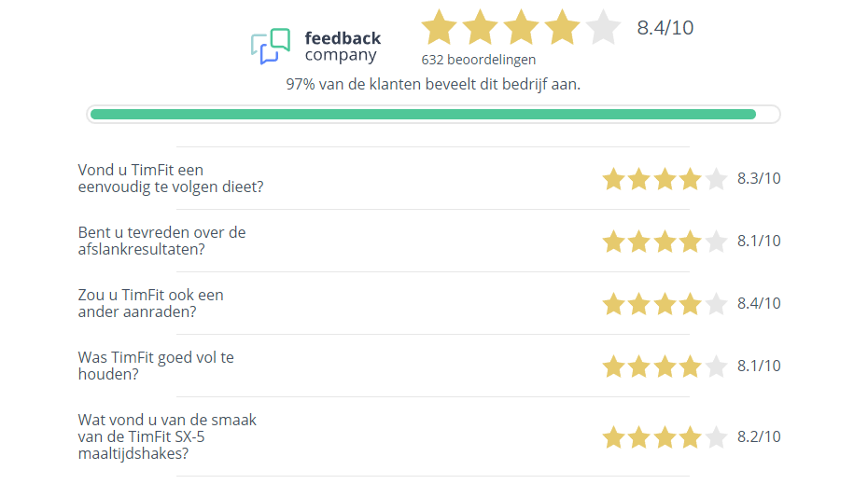Click the first large gold star
The height and width of the screenshot is (484, 868).
point(439,27)
